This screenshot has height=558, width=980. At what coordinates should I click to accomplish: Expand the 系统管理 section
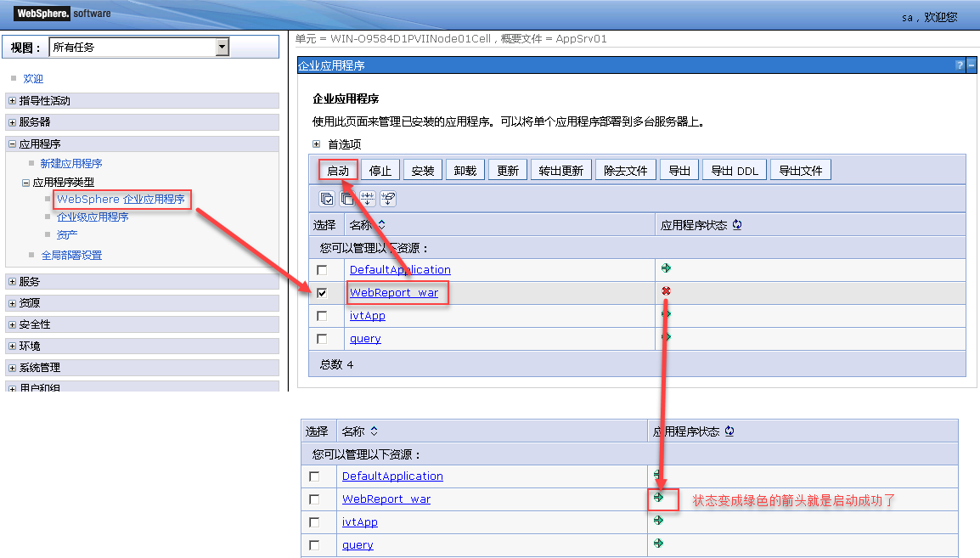coord(12,368)
